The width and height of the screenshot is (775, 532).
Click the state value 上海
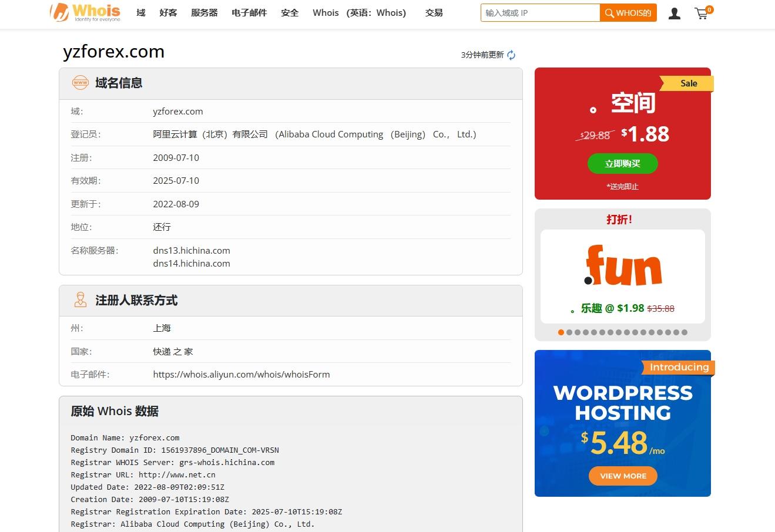click(x=162, y=328)
